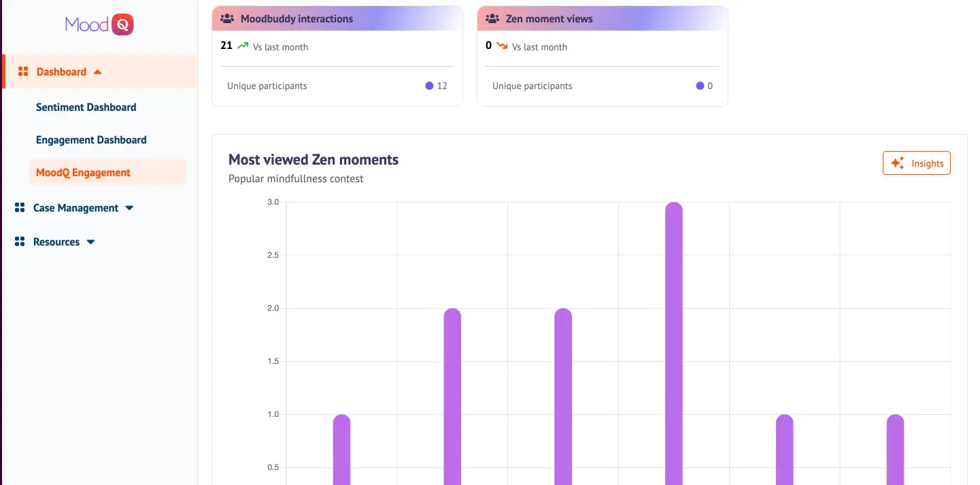Click the Moodbuddy interactions people icon
This screenshot has height=485, width=980.
click(227, 19)
